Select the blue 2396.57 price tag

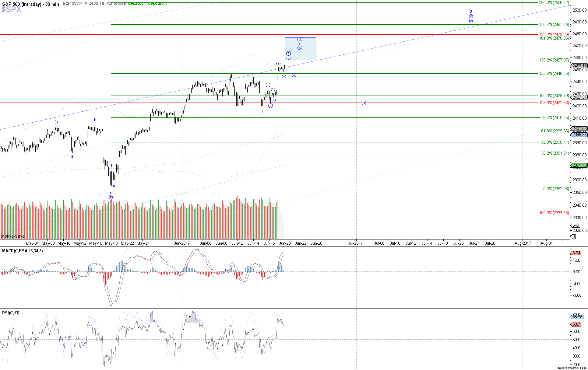[x=579, y=134]
